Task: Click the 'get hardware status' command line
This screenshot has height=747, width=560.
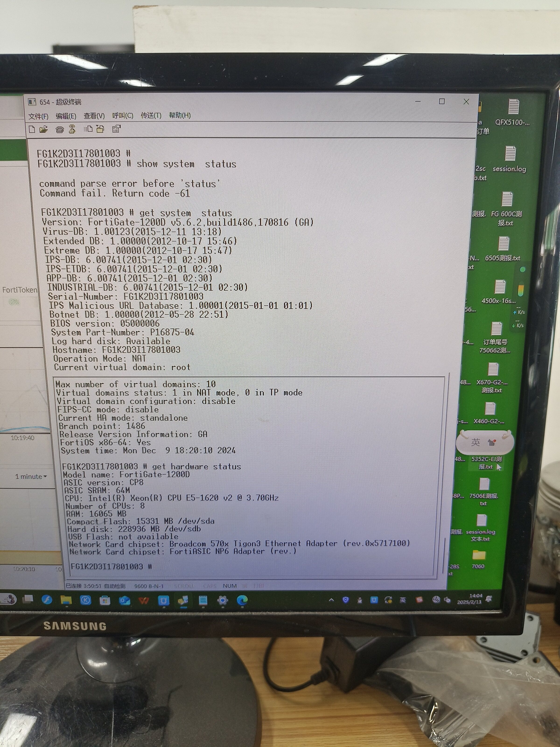Action: pyautogui.click(x=151, y=466)
